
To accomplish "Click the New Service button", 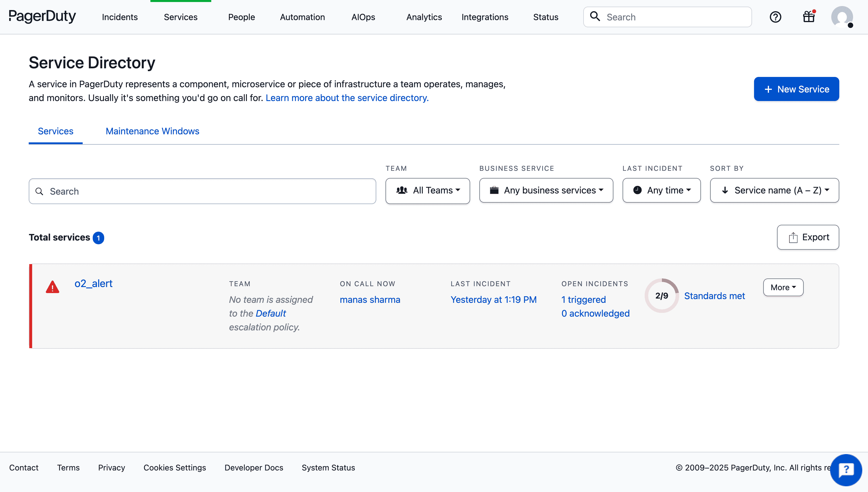I will click(x=796, y=89).
